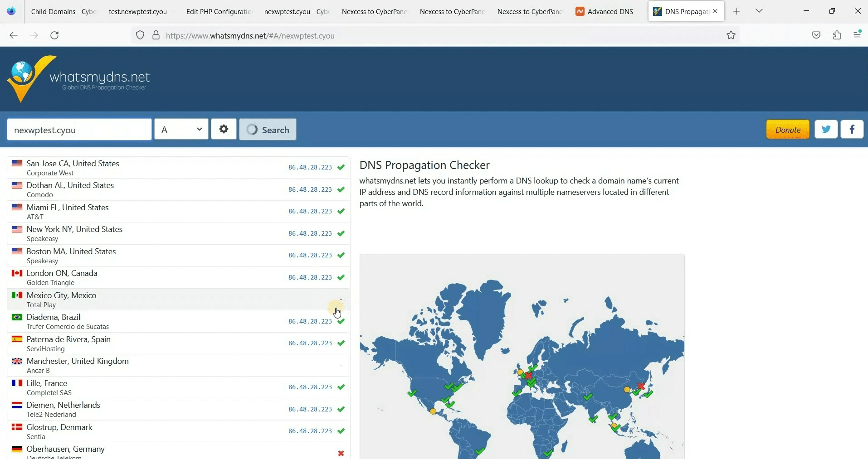Open Firefox application menu
This screenshot has height=459, width=868.
(857, 34)
